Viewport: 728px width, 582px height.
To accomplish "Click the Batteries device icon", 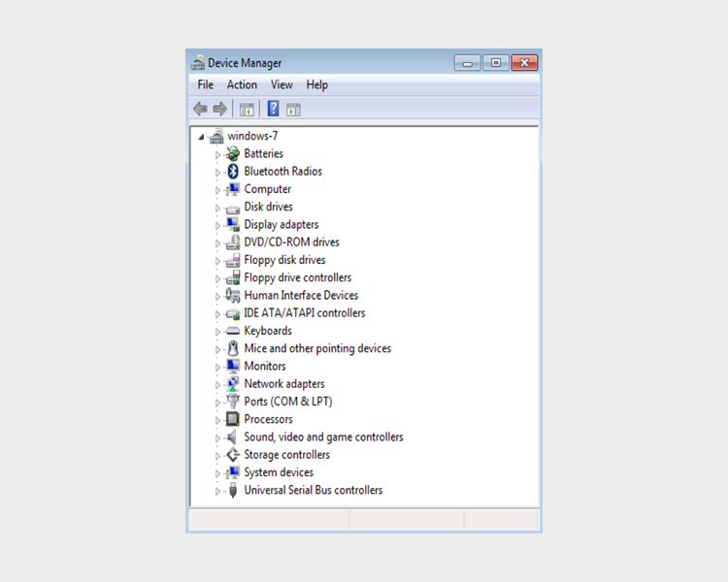I will (233, 154).
